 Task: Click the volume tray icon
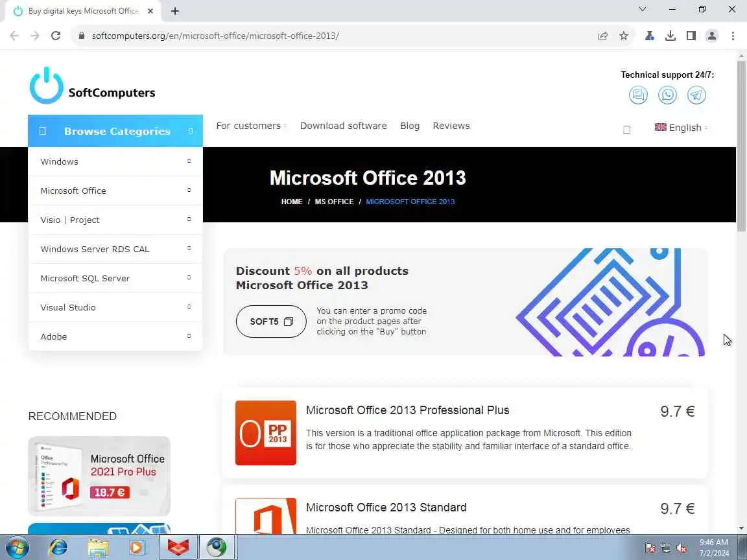click(682, 548)
